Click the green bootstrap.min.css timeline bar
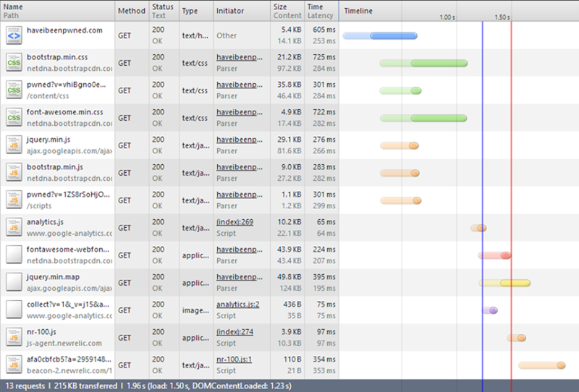Image resolution: width=579 pixels, height=392 pixels. 423,64
